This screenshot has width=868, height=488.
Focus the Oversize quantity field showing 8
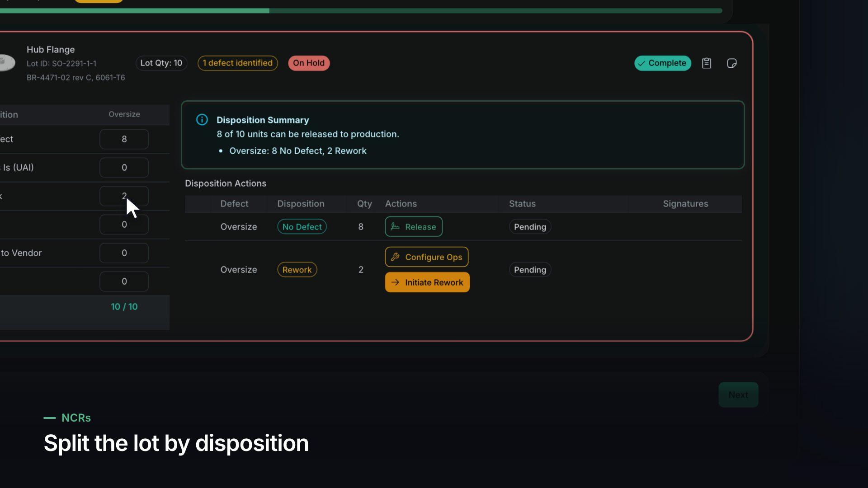124,139
